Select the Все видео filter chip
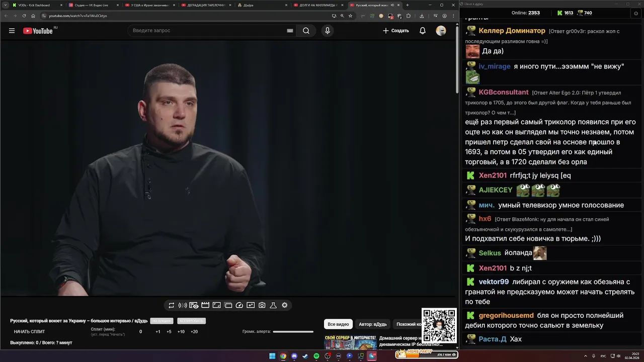This screenshot has height=362, width=644. click(338, 324)
